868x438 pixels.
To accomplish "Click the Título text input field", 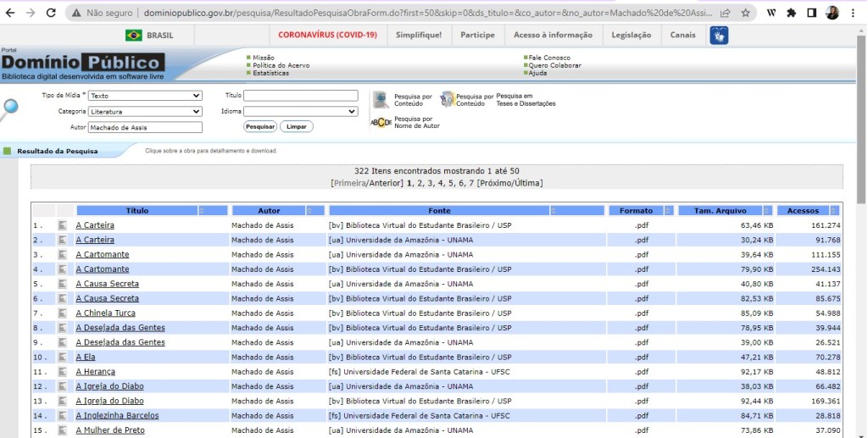I will (x=301, y=96).
